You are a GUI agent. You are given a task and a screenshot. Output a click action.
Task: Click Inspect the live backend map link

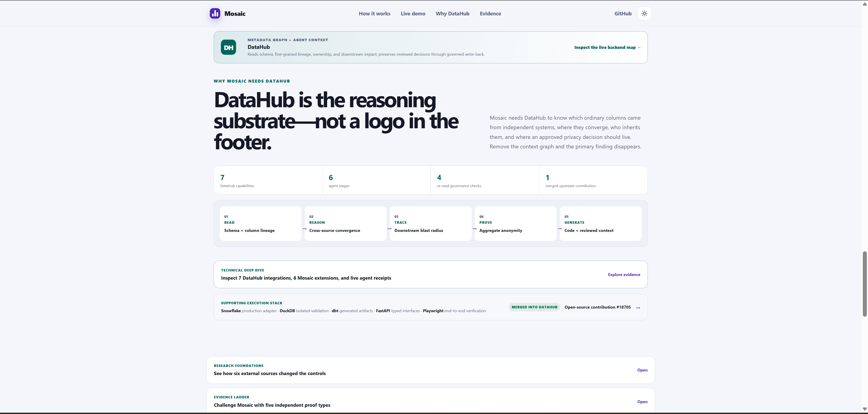607,47
